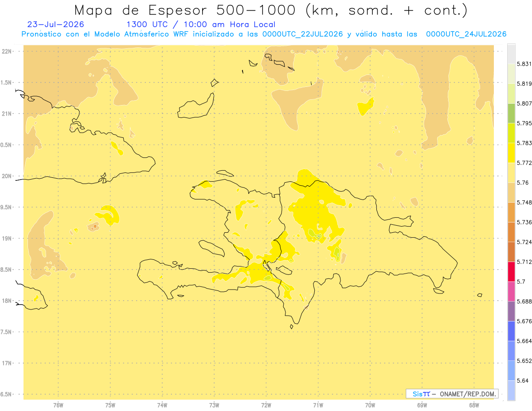
Task: Click the 70W longitude label
Action: coord(370,406)
